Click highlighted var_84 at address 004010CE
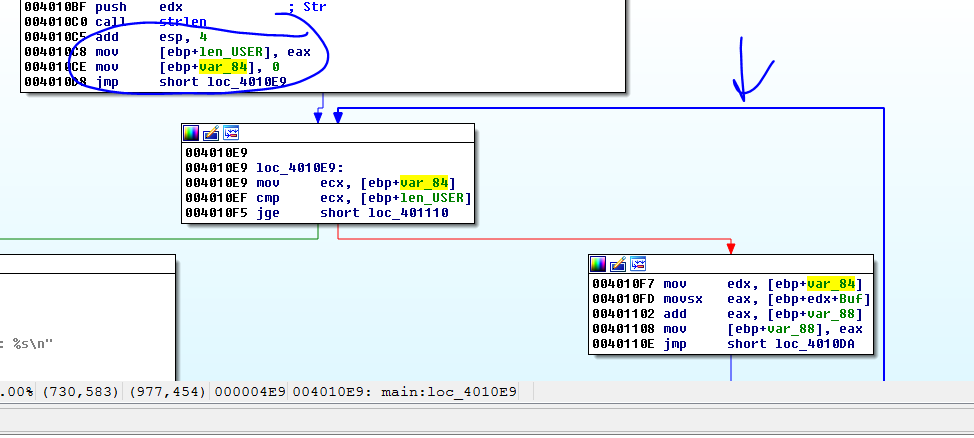 tap(223, 66)
